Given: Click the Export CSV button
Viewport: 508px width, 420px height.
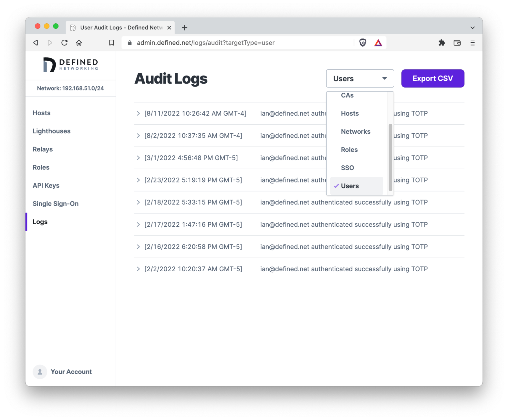Looking at the screenshot, I should click(x=433, y=78).
